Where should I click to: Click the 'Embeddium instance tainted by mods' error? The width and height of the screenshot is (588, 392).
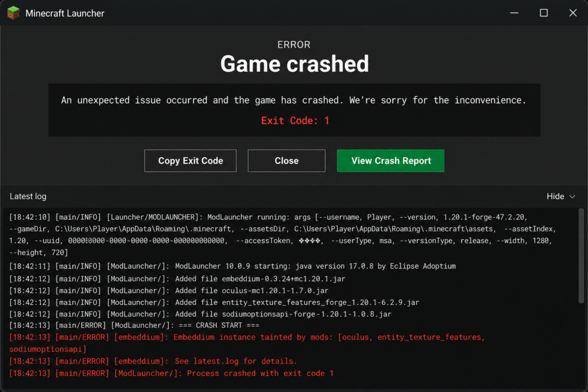[247, 343]
